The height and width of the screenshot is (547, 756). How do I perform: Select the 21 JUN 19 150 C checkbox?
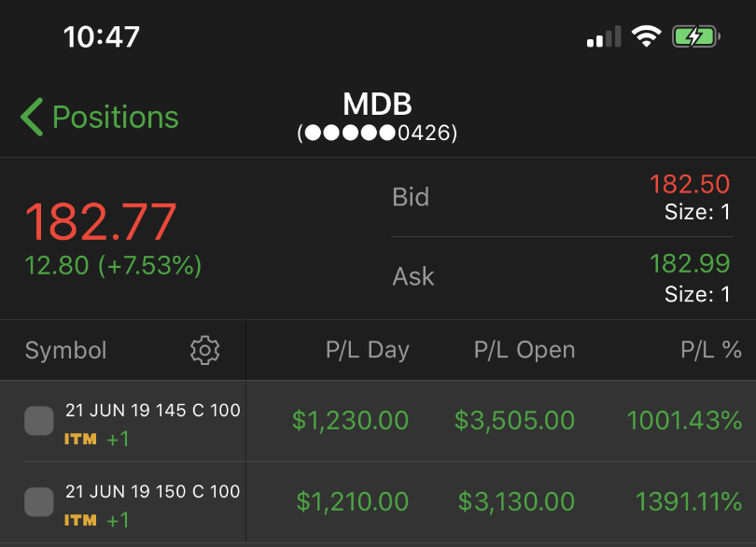pos(39,502)
